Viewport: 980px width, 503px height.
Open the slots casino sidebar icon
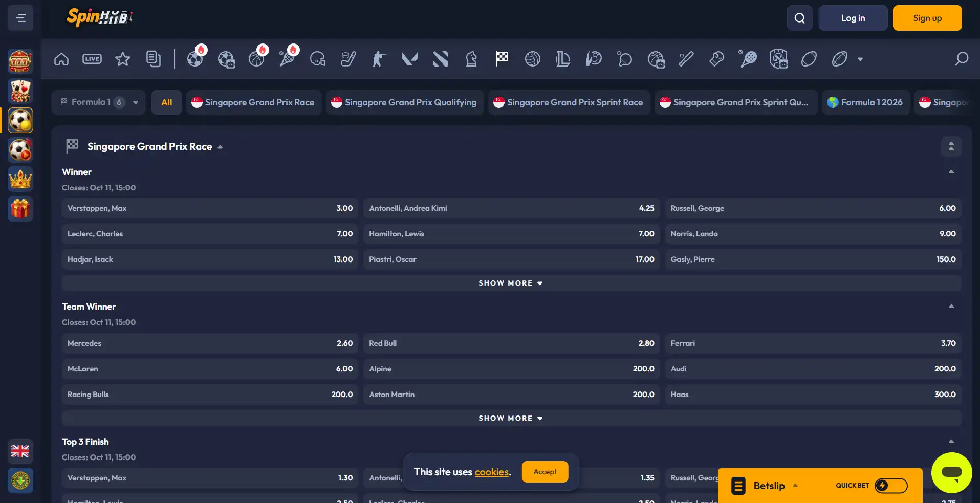[x=20, y=61]
